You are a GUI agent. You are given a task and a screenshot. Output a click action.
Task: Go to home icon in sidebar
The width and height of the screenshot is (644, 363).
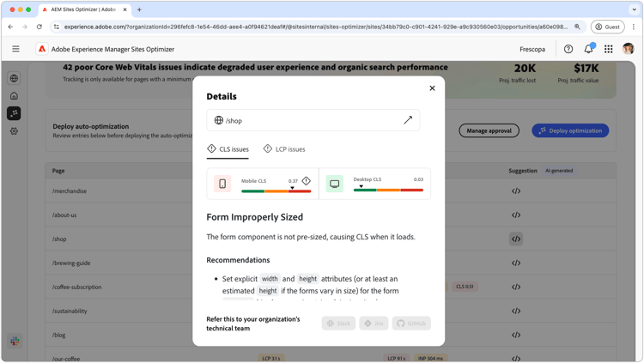click(14, 95)
